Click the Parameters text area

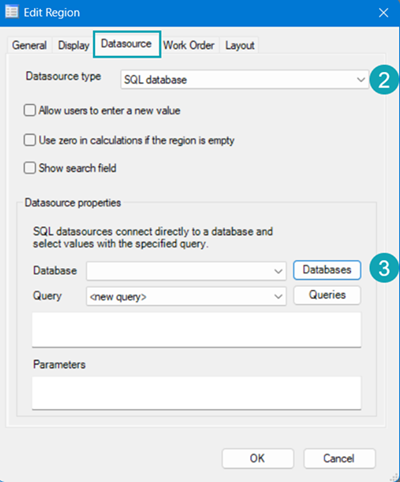coord(196,393)
